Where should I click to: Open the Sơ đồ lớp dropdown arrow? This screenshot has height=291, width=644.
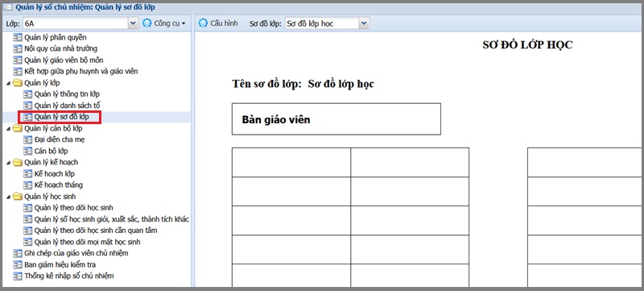coord(364,23)
